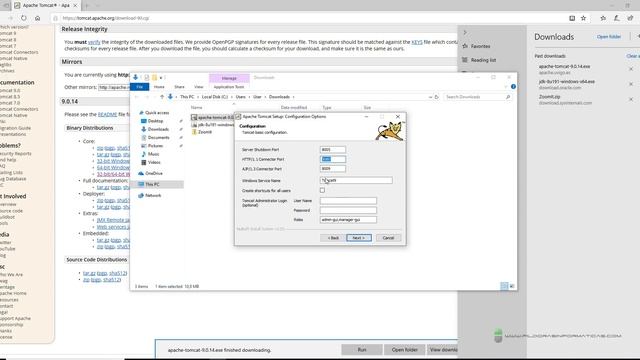Click Open folder link in Downloads pane
Viewport: 640px width, 360px height.
click(609, 37)
